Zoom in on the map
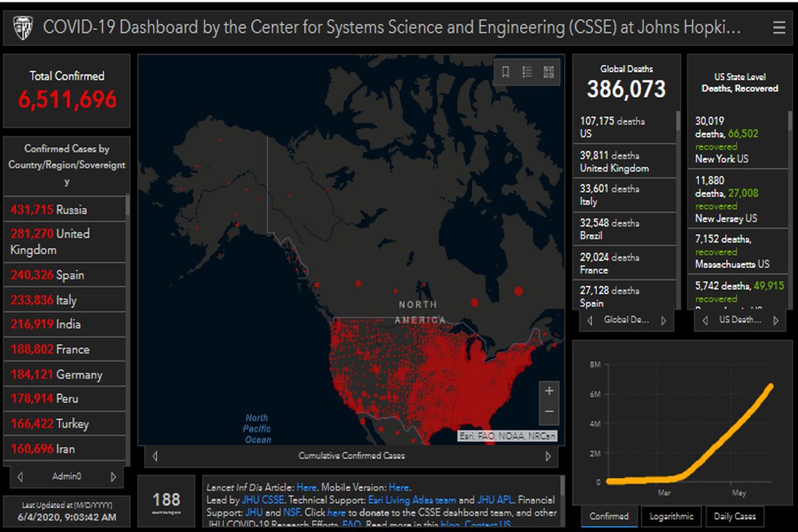The width and height of the screenshot is (798, 532). coord(549,391)
